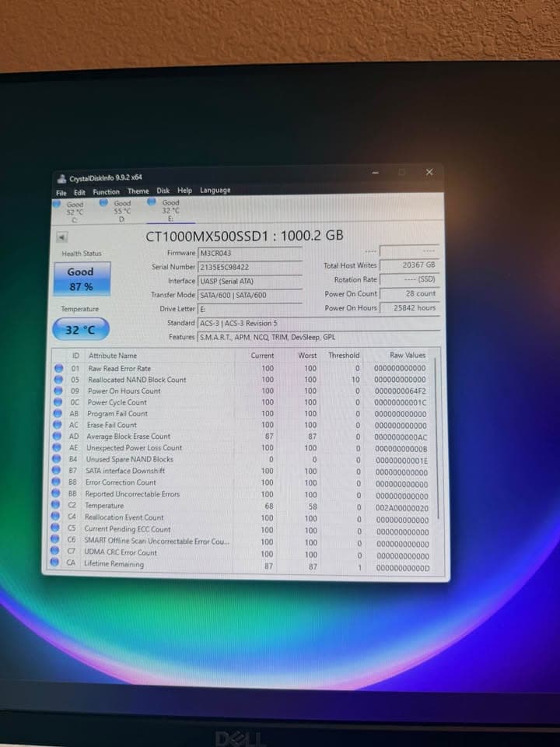Image resolution: width=560 pixels, height=747 pixels.
Task: Click the previous disk arrow button
Action: point(62,237)
